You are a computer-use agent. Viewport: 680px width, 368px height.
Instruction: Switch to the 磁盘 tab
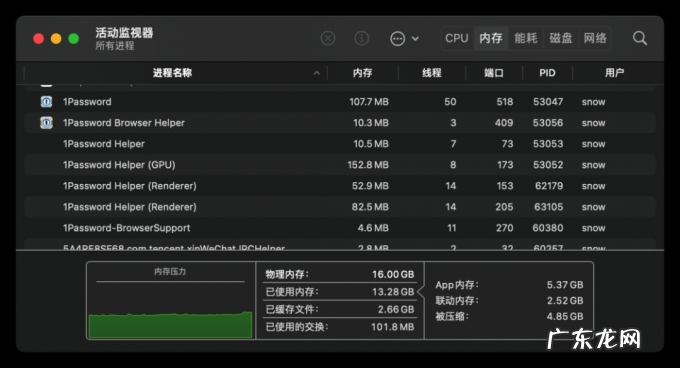(x=561, y=39)
